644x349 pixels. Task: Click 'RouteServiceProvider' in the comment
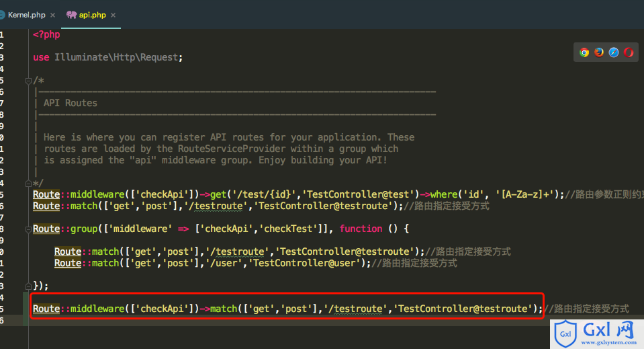(232, 149)
